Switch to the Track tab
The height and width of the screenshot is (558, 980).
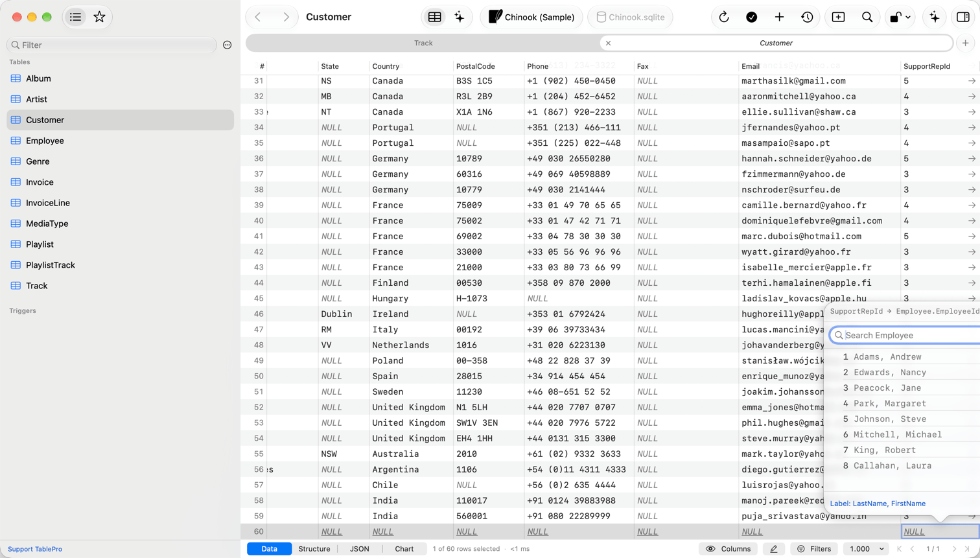423,43
